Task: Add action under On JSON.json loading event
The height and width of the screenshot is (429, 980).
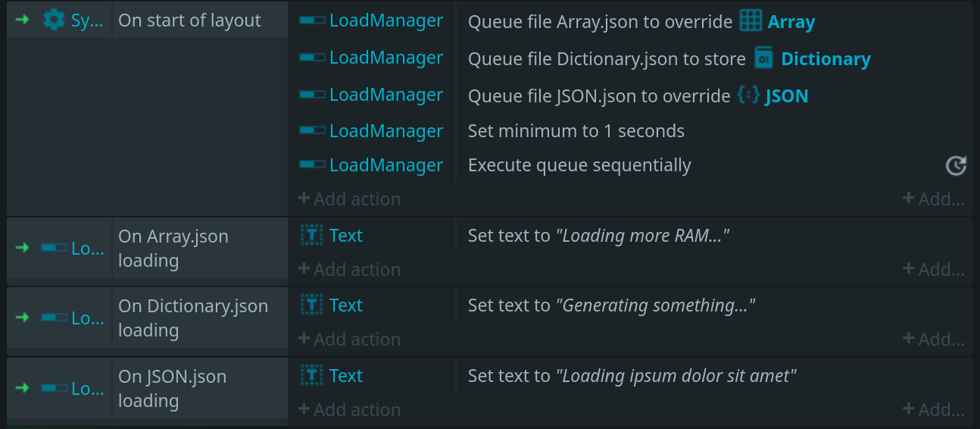Action: point(349,409)
